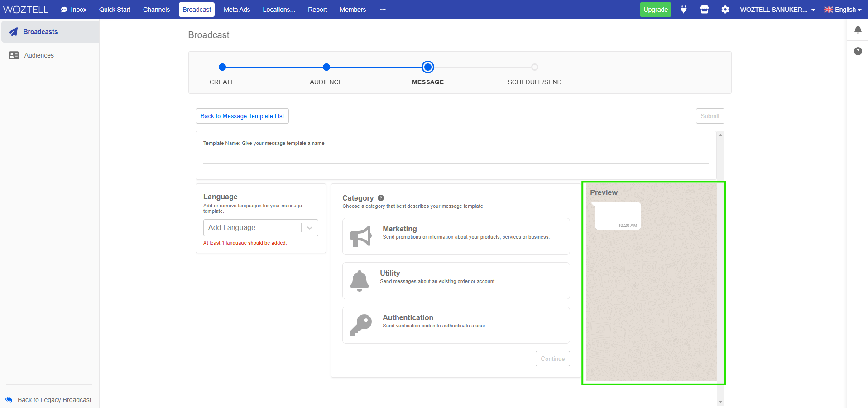868x408 pixels.
Task: Click the Inbox chat icon in navbar
Action: point(63,9)
